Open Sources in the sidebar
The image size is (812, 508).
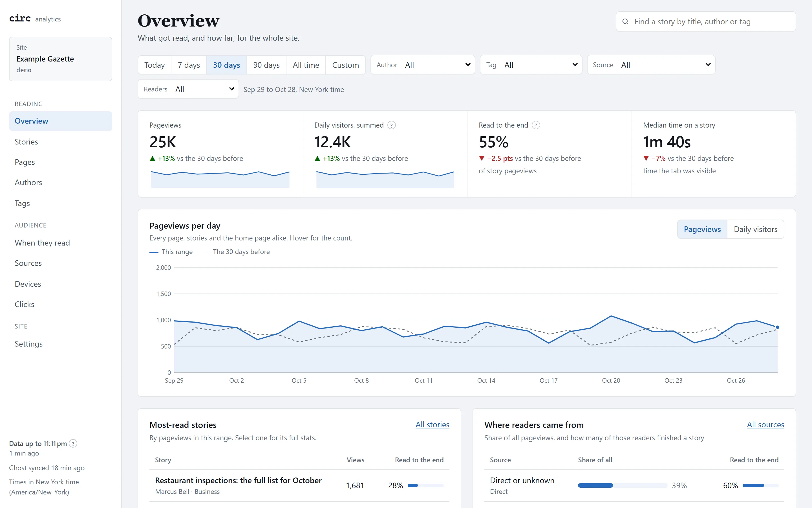click(60, 263)
